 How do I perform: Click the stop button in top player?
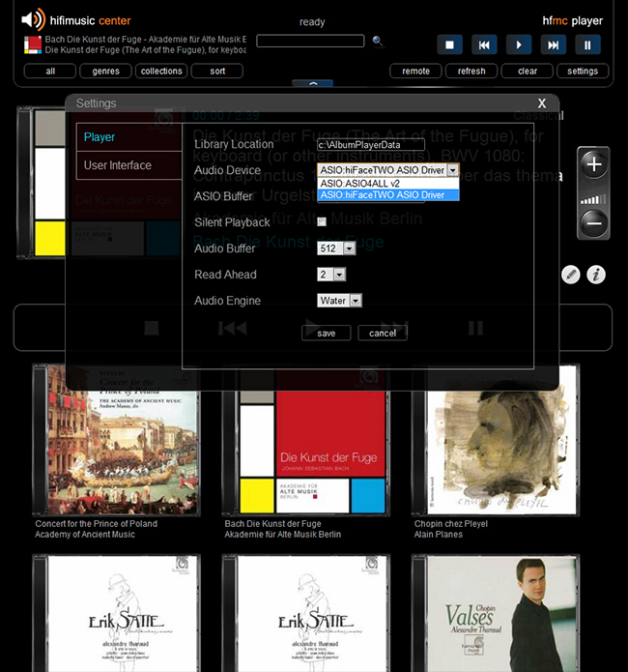click(449, 44)
